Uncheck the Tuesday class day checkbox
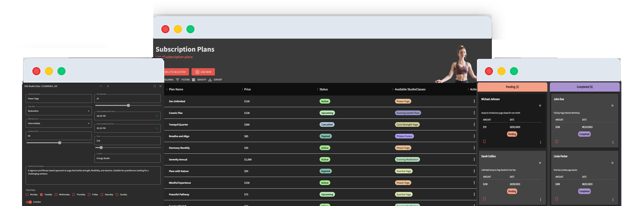644x206 pixels. point(42,194)
